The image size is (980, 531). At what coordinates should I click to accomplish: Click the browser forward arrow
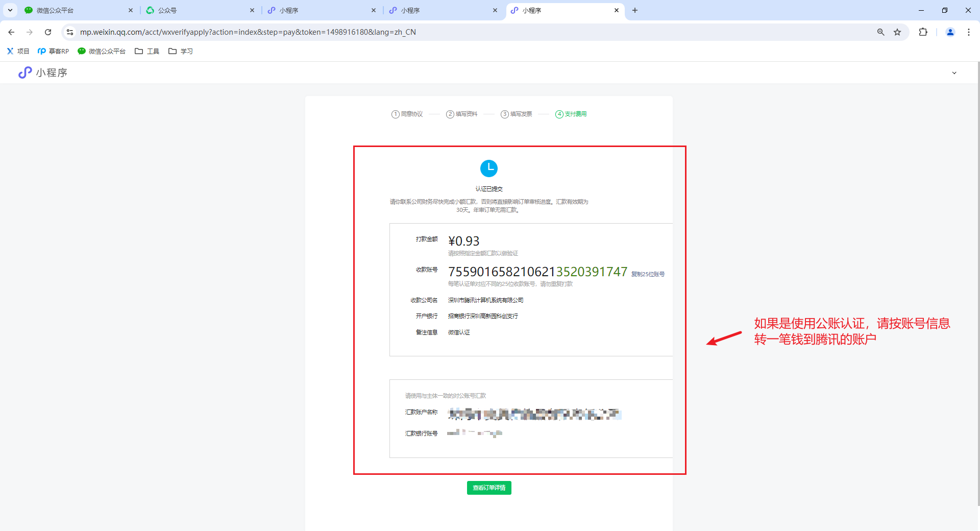pos(30,32)
